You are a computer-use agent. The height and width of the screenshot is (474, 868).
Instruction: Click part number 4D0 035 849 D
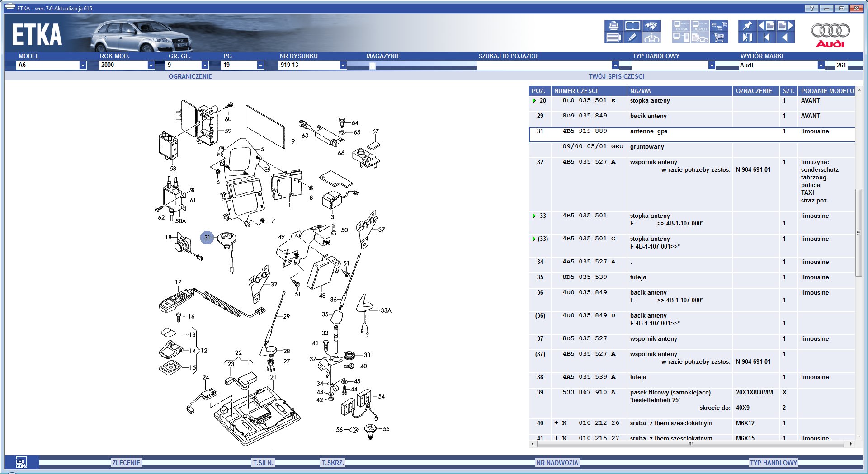coord(589,315)
